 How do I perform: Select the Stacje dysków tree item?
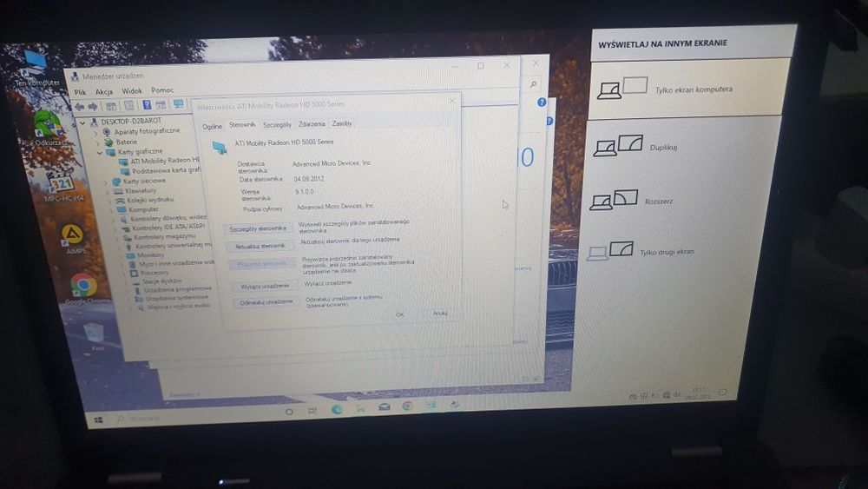(x=157, y=281)
